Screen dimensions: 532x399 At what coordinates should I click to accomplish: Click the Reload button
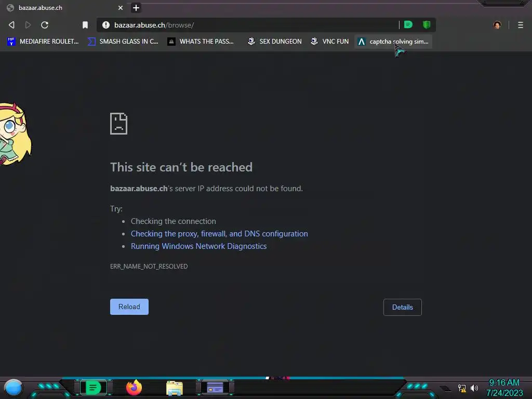[129, 307]
